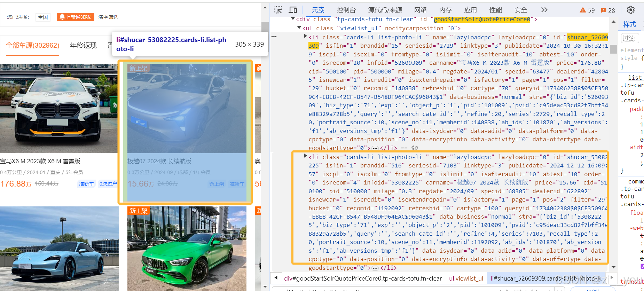Image resolution: width=644 pixels, height=291 pixels.
Task: Select ul.viewlist_ul breadcrumb
Action: [x=466, y=278]
